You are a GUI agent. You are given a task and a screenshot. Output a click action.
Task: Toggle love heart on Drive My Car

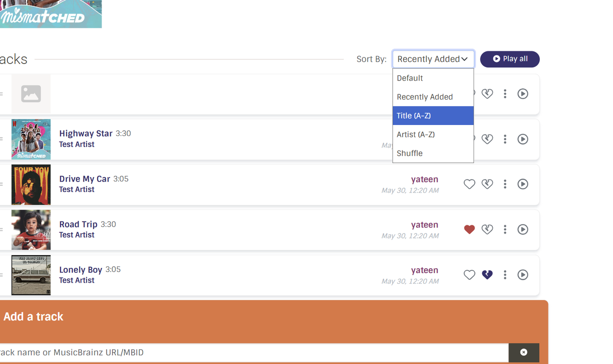tap(469, 184)
